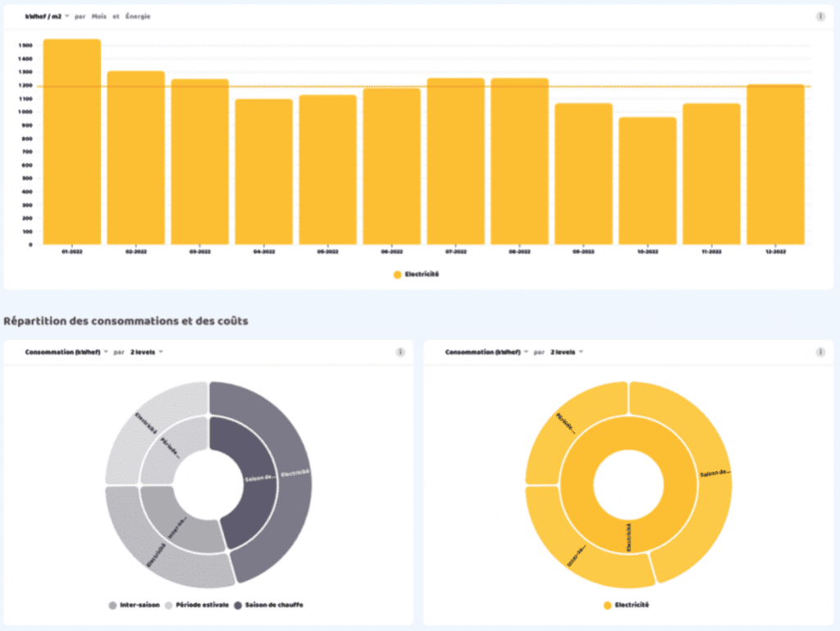Select the 10-2022 bar in the chart
Image resolution: width=840 pixels, height=631 pixels.
point(647,181)
